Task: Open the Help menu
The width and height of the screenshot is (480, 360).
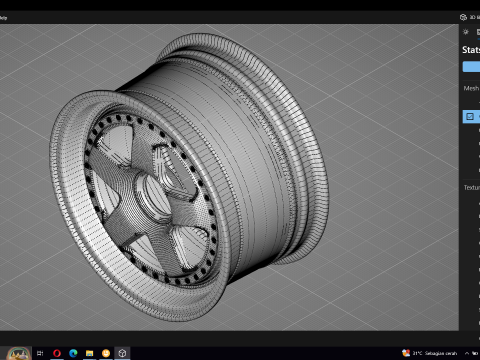Action: tap(3, 18)
